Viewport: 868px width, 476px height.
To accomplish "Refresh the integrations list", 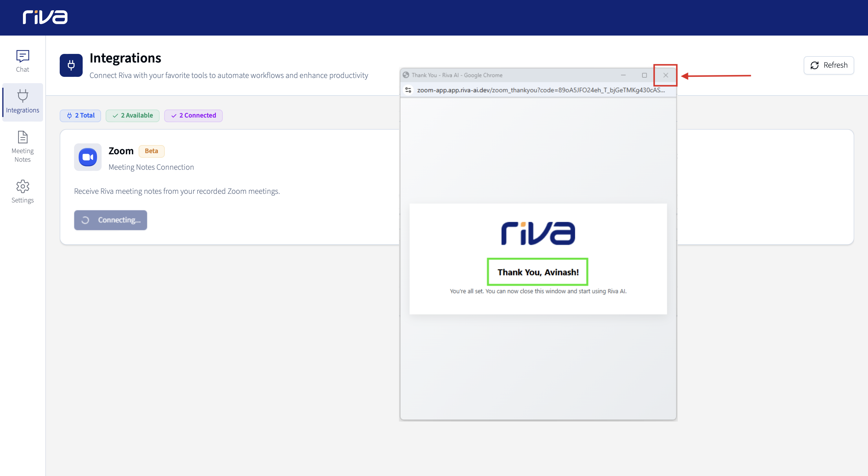I will 829,65.
